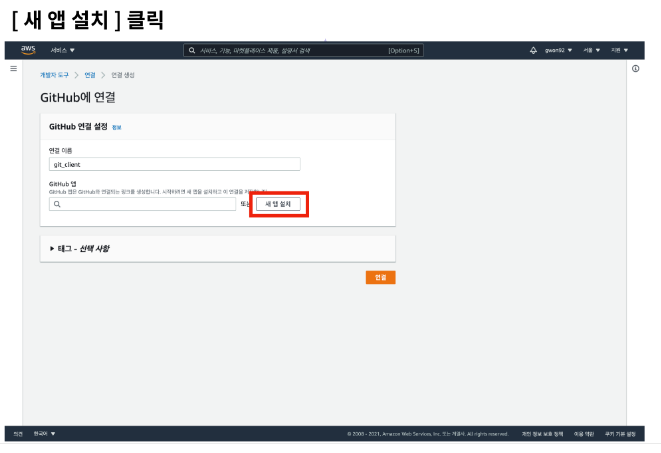The width and height of the screenshot is (661, 453).
Task: Open the hamburger side navigation menu
Action: 13,69
